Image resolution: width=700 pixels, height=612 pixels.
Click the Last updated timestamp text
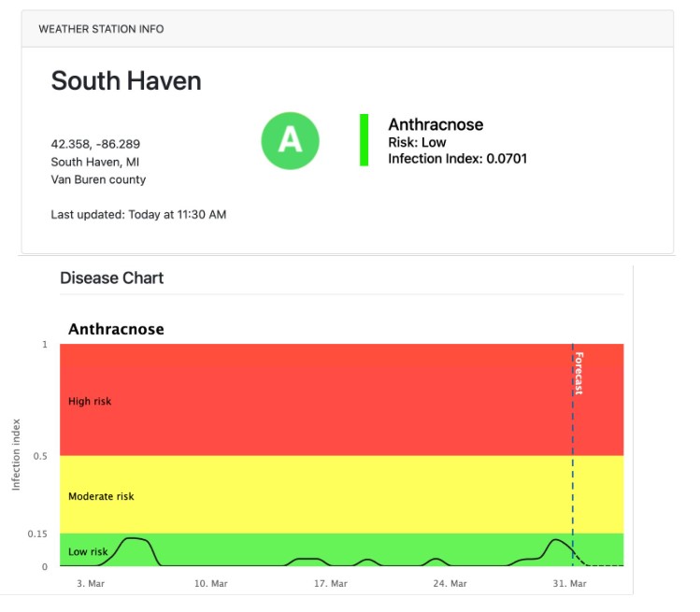coord(138,215)
